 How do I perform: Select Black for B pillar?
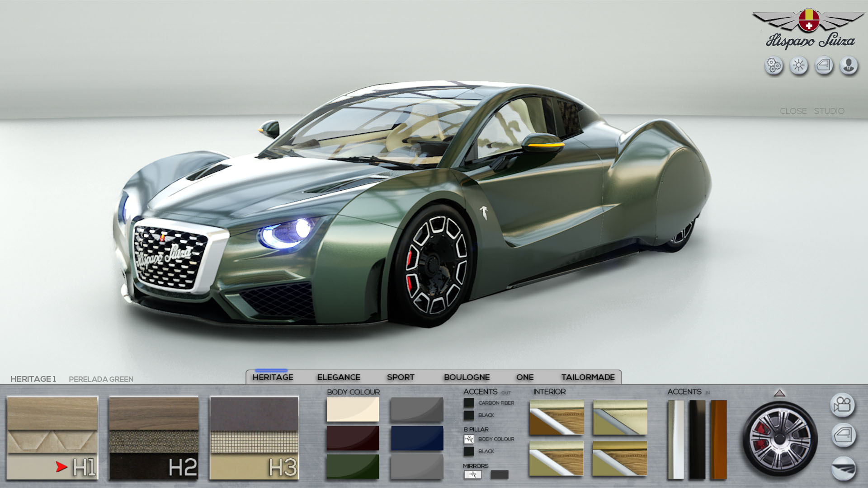tap(469, 451)
